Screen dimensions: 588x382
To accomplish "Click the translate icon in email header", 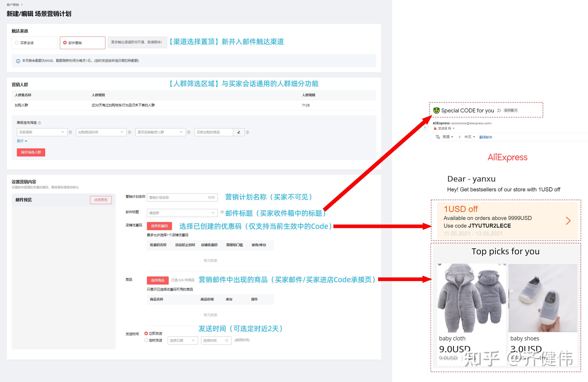I will [x=438, y=137].
